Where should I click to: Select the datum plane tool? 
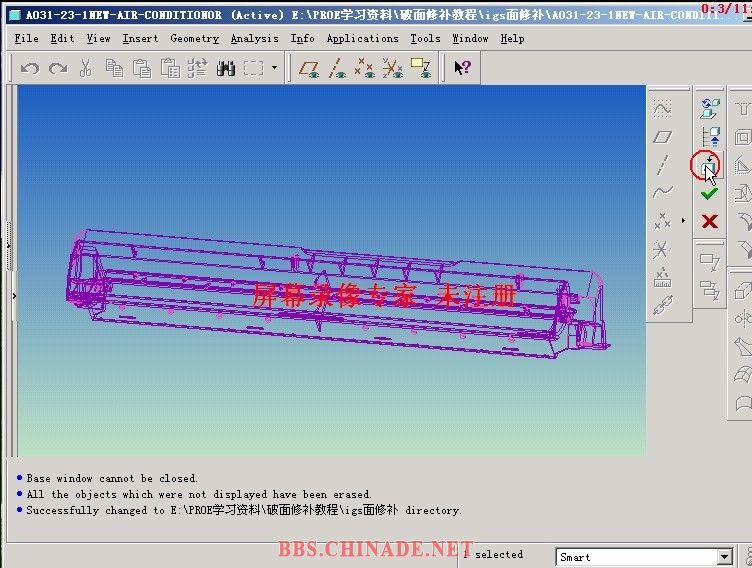tap(662, 137)
